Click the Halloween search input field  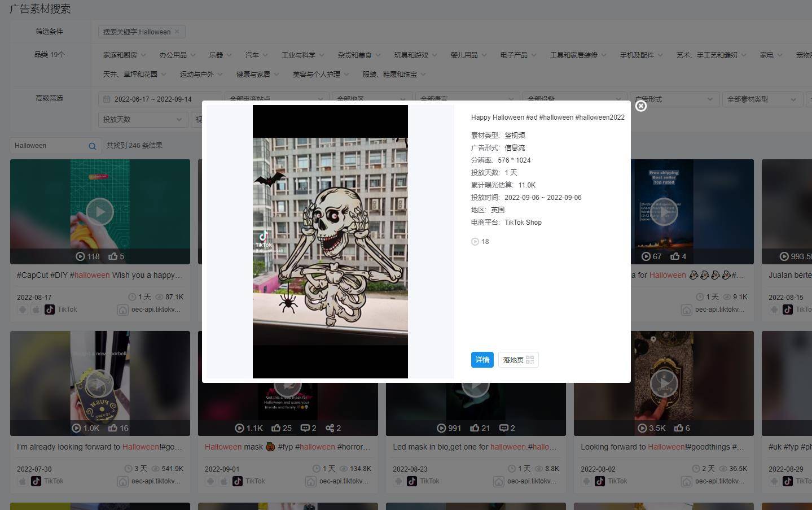50,146
